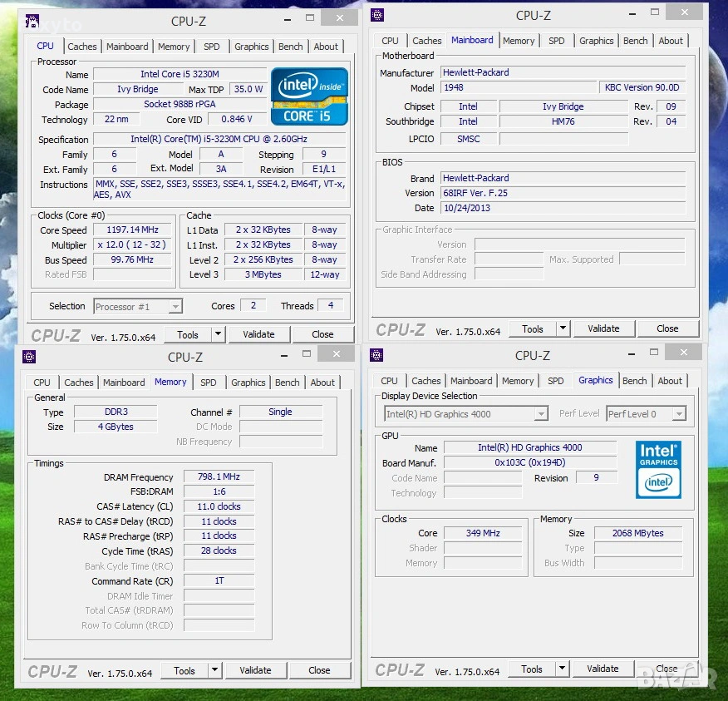Image resolution: width=728 pixels, height=701 pixels.
Task: Open SPD tab in the Hewlett-Packard motherboard window
Action: click(x=556, y=41)
